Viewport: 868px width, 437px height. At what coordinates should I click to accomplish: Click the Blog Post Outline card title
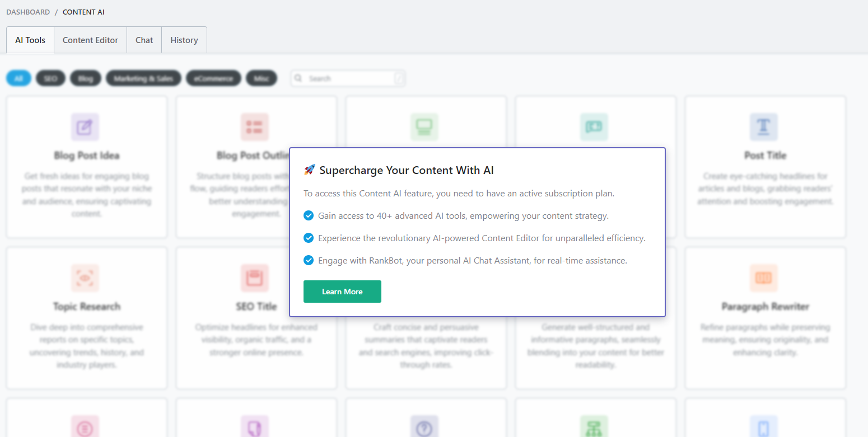click(253, 156)
